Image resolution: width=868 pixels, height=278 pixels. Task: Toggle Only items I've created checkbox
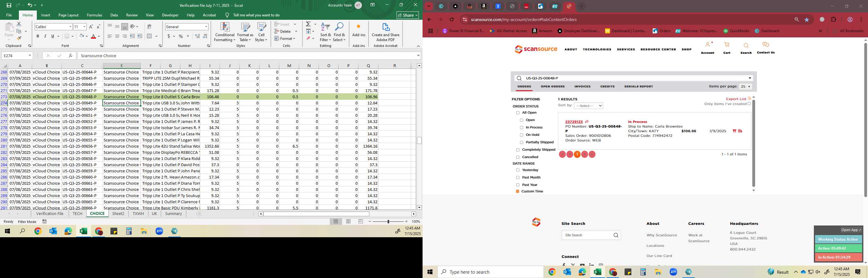click(749, 104)
